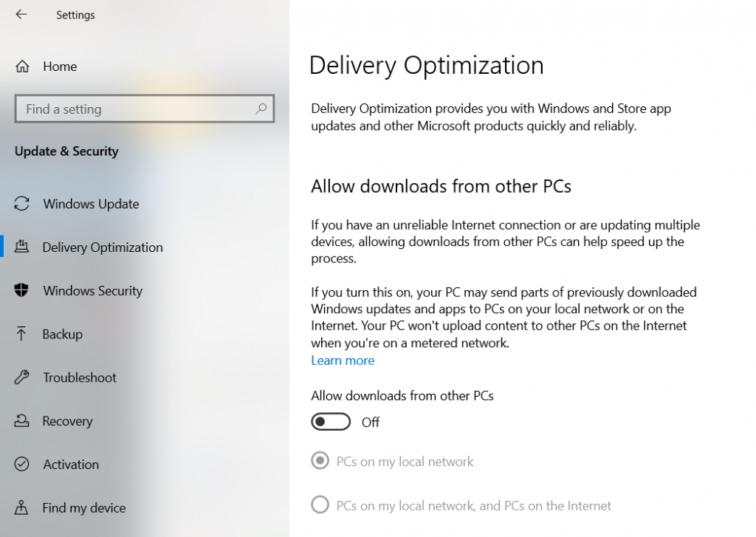Go to Windows Security settings
756x537 pixels.
tap(92, 291)
